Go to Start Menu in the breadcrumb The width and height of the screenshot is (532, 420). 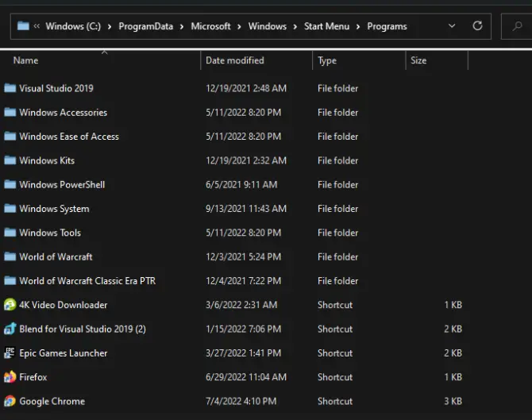(x=326, y=26)
